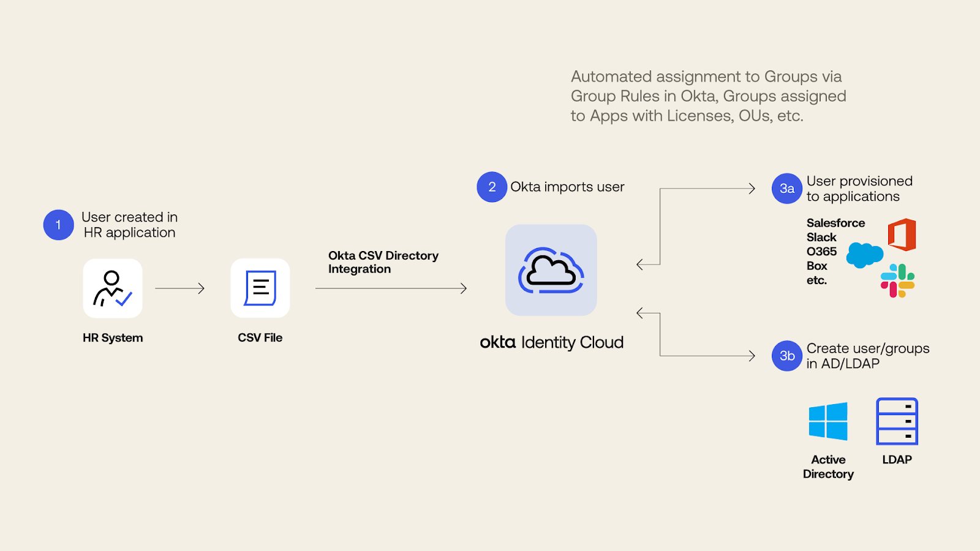Select 'Create user/groups in AD/LDAP' text
The width and height of the screenshot is (980, 551).
pos(867,356)
